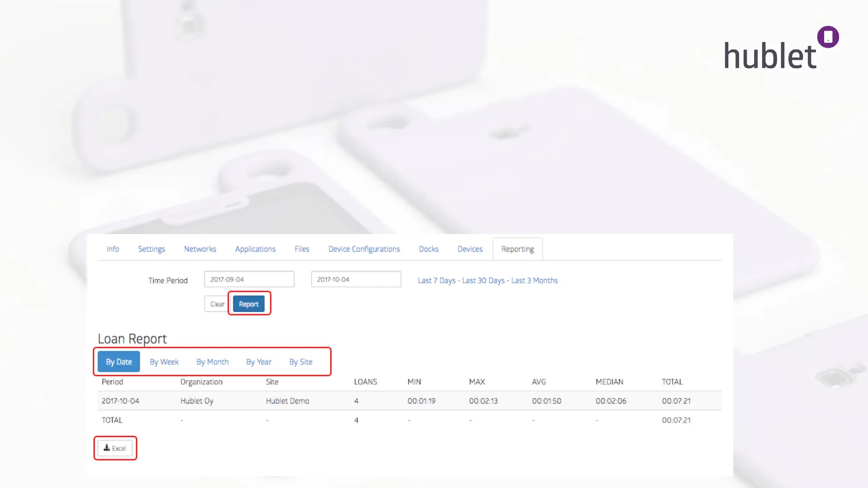Group loan report By Site
The width and height of the screenshot is (868, 488).
(301, 362)
